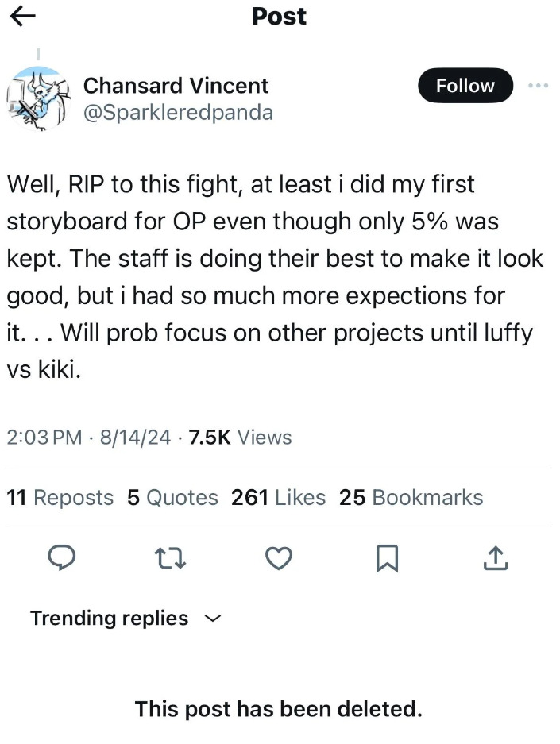Expand the Trending replies sort dropdown

point(109,618)
